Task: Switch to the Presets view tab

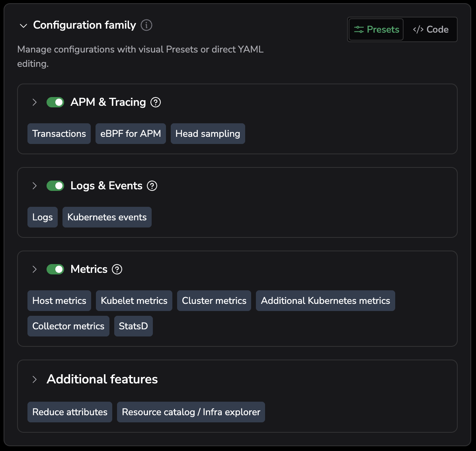Action: click(376, 29)
